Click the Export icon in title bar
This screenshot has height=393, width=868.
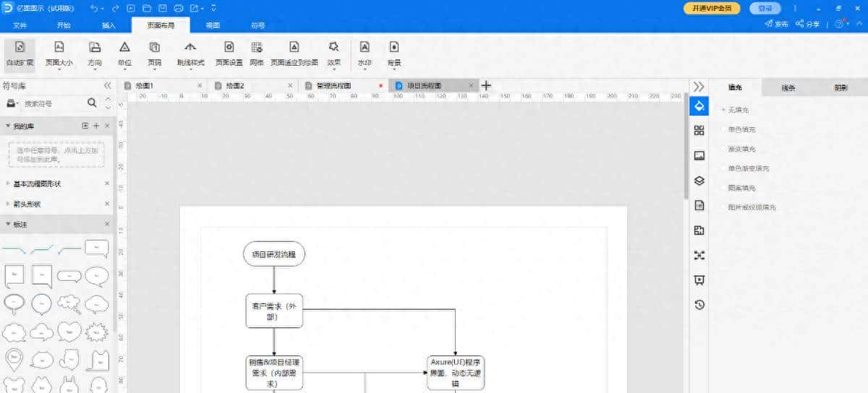(x=195, y=8)
